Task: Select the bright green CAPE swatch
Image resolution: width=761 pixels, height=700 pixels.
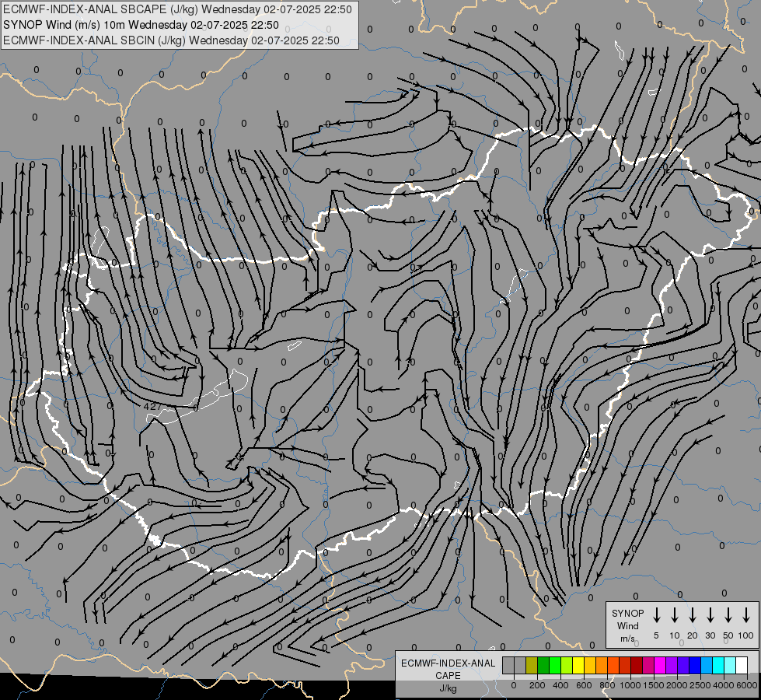Action: [555, 666]
